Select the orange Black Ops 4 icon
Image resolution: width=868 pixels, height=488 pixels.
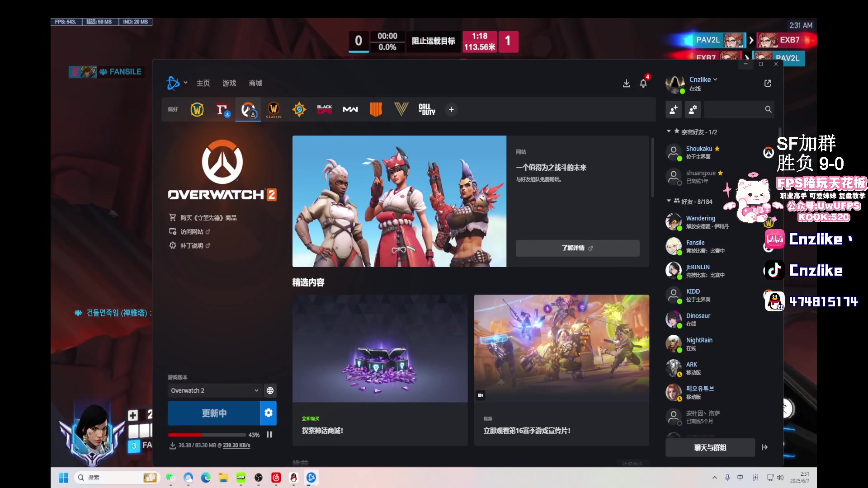point(376,109)
